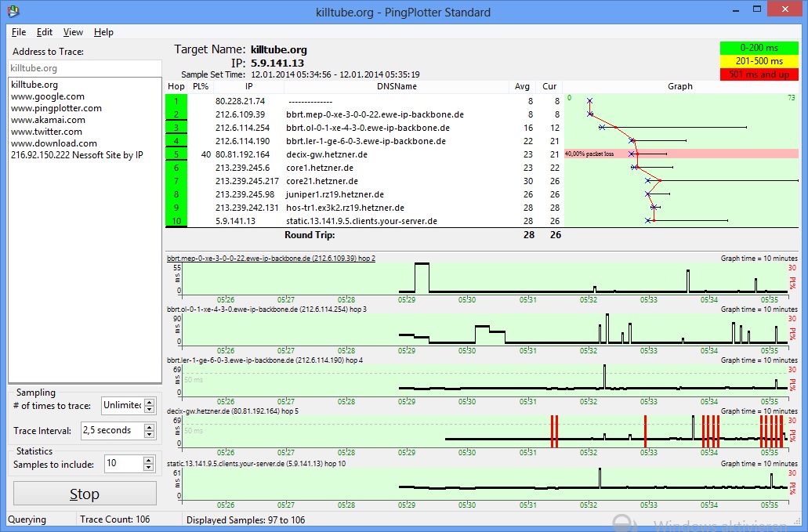This screenshot has height=532, width=808.
Task: Select killtube.org in the address list
Action: tap(34, 85)
